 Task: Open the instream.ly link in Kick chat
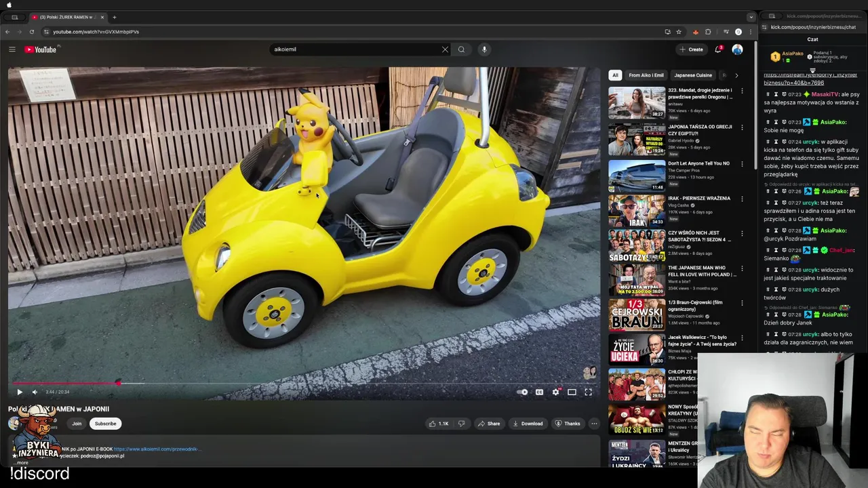click(810, 79)
